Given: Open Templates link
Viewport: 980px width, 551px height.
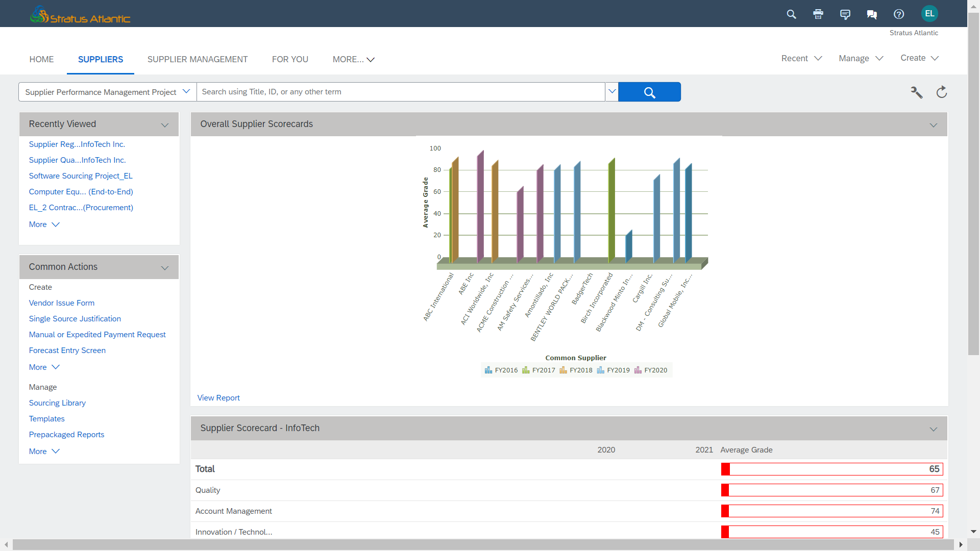Looking at the screenshot, I should point(47,419).
